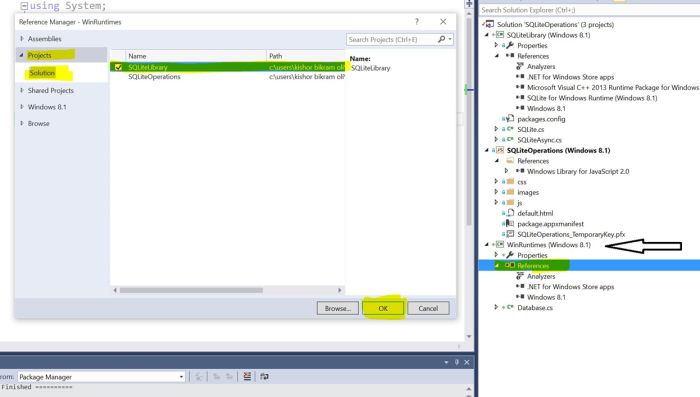Expand the Browse category in sidebar
700x397 pixels.
click(21, 123)
